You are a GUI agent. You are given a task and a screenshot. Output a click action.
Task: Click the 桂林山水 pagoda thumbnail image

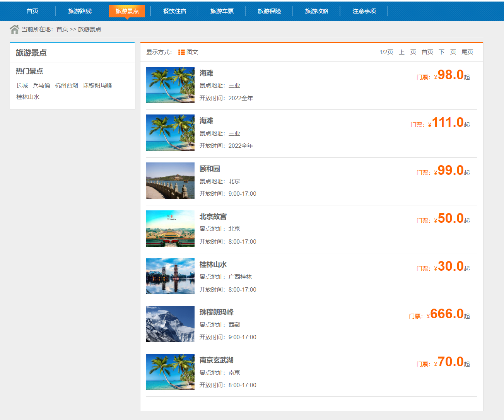(x=170, y=276)
